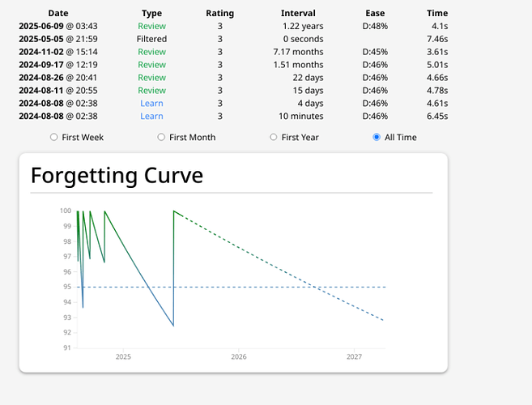Click the 2026 x-axis label on chart
This screenshot has width=532, height=405.
click(x=239, y=356)
